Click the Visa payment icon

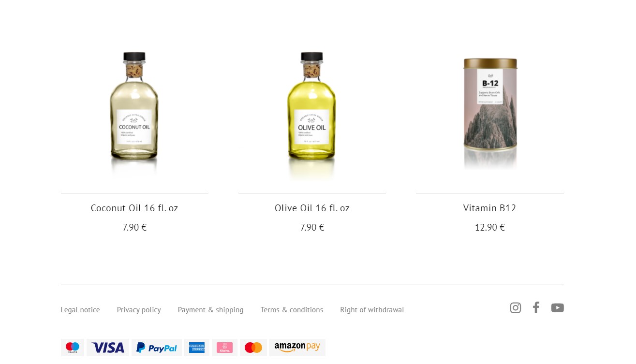point(108,348)
